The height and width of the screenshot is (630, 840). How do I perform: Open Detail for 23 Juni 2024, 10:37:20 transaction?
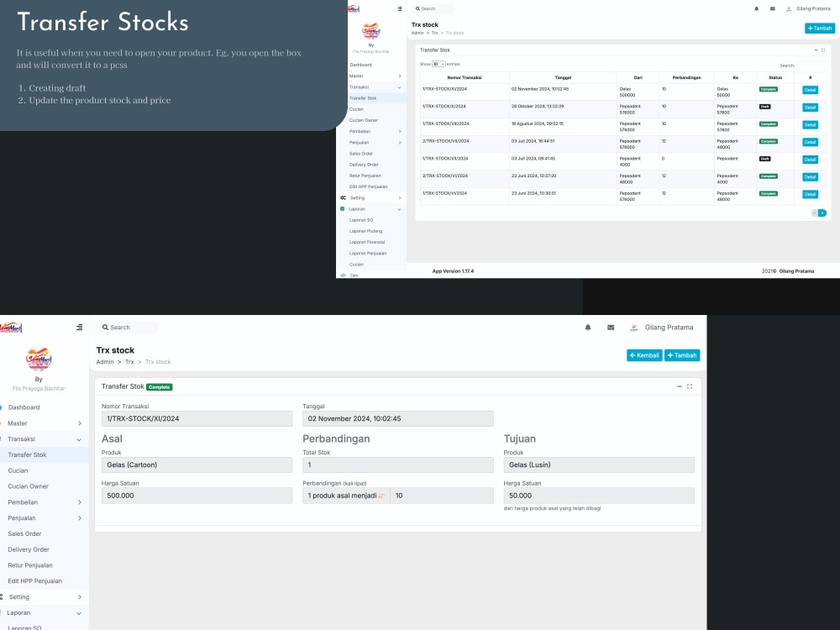(x=810, y=176)
